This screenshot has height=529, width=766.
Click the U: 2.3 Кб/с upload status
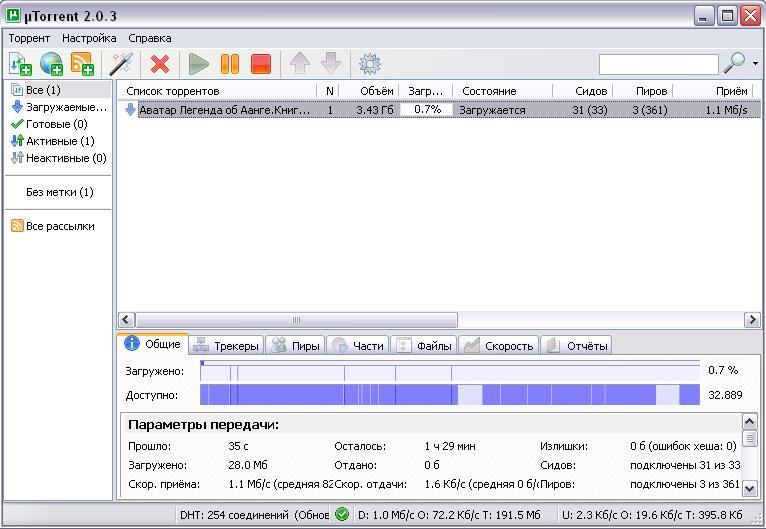click(652, 515)
